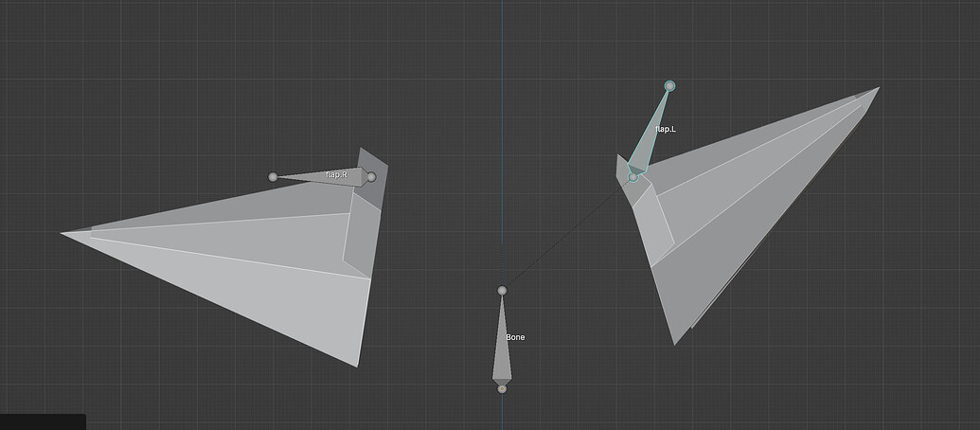980x430 pixels.
Task: Click the top joint of the Bone
Action: point(502,290)
